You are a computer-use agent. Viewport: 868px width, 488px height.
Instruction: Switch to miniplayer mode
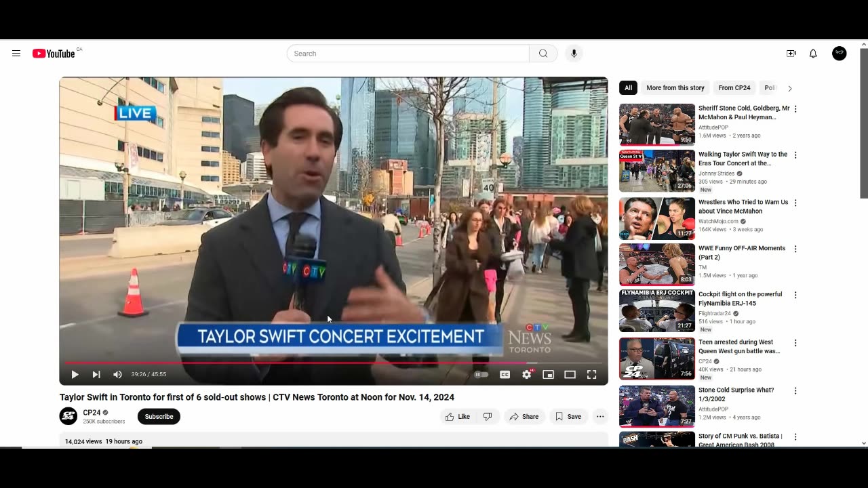point(548,374)
